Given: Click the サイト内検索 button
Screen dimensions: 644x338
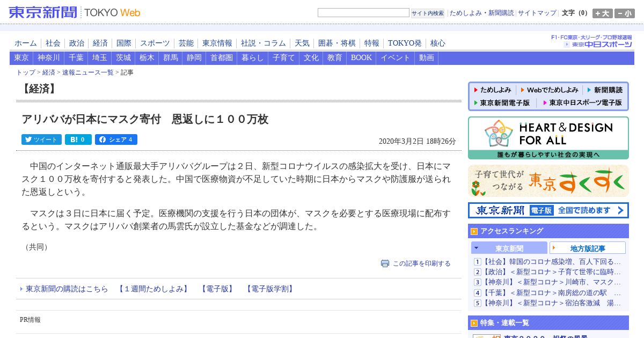Looking at the screenshot, I should (x=428, y=13).
